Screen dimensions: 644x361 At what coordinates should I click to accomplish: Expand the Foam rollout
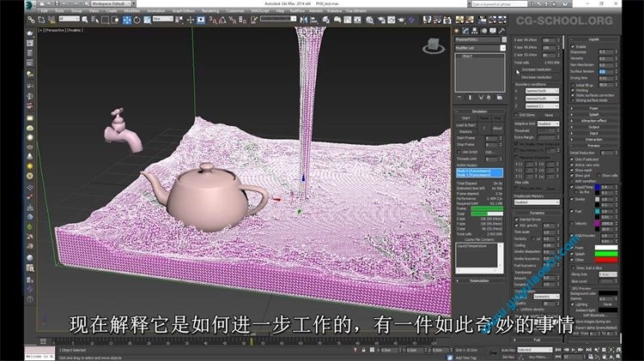[593, 108]
